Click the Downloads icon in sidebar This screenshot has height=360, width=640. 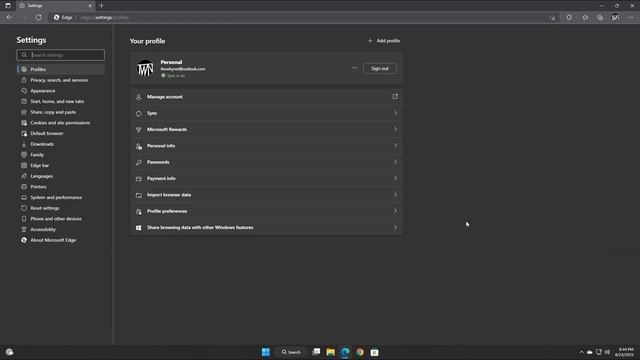[24, 144]
